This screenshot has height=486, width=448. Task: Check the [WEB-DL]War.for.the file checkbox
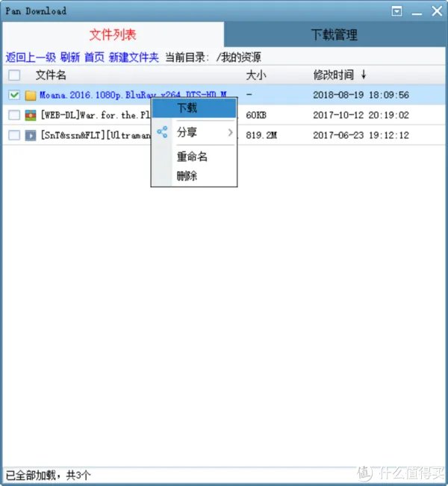pyautogui.click(x=14, y=115)
